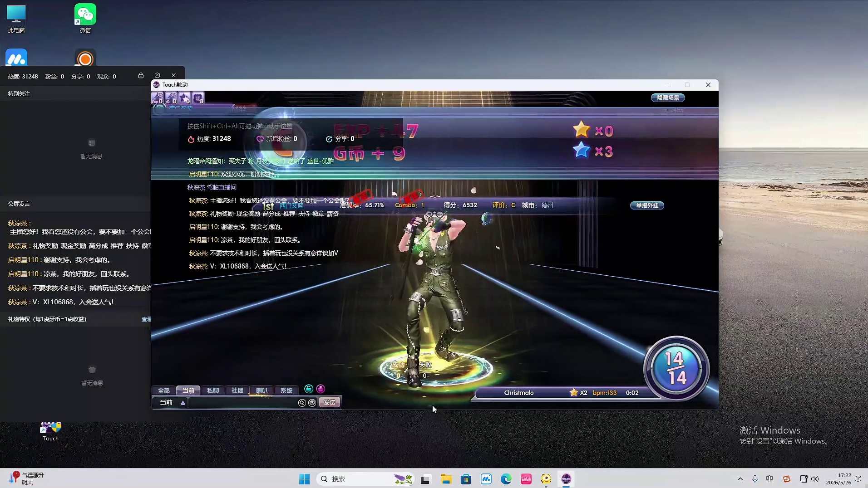Toggle the lock in the live overlay panel

click(141, 75)
